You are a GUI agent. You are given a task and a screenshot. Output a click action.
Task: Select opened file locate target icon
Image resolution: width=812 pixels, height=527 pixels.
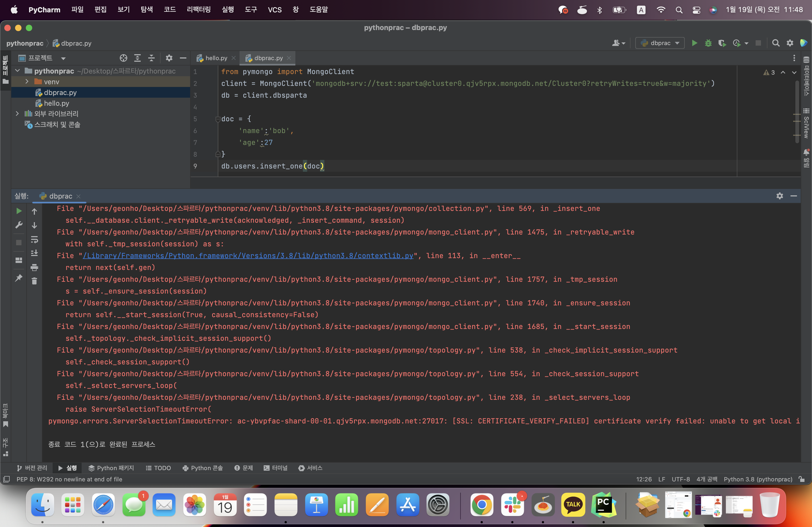tap(124, 58)
